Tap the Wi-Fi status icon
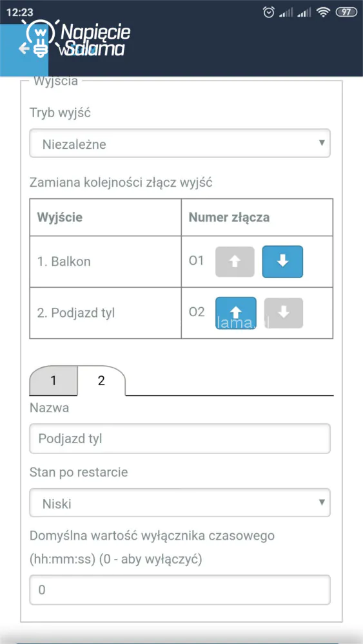Screen dimensions: 363x644 click(324, 12)
